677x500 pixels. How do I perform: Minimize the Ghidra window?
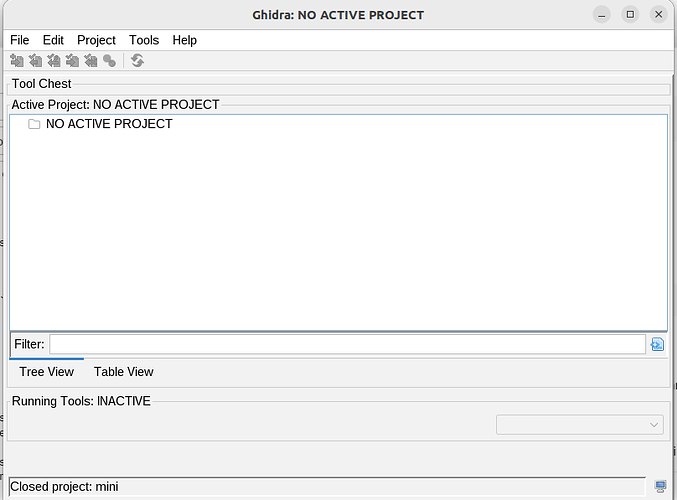coord(601,15)
